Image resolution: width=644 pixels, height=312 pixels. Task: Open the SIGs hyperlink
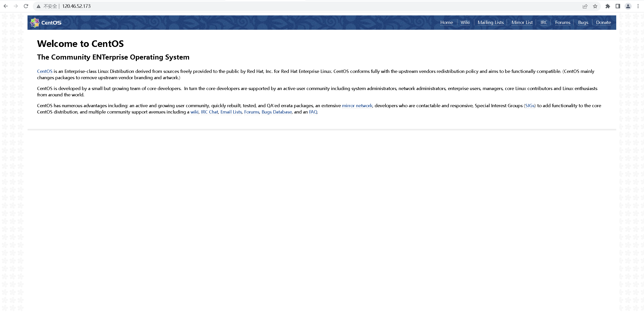530,106
